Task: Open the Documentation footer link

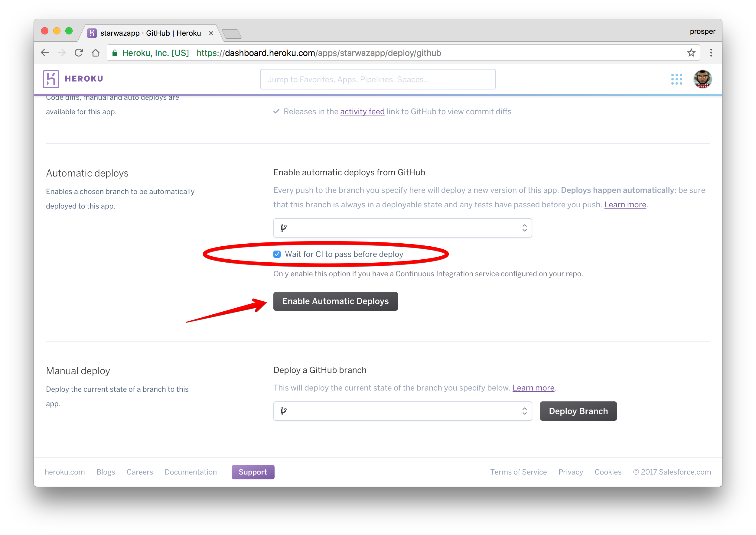Action: click(191, 472)
